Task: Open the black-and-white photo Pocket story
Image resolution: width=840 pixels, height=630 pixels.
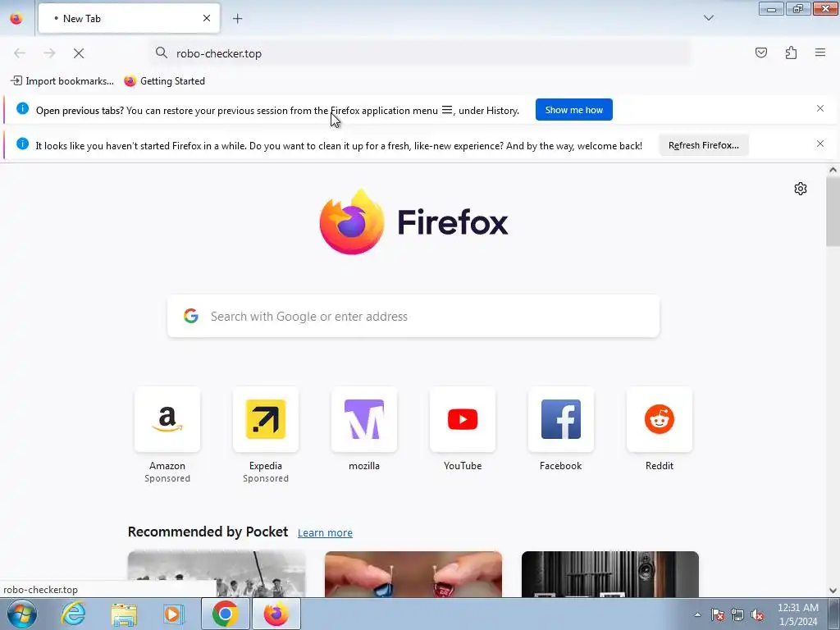Action: tap(217, 573)
